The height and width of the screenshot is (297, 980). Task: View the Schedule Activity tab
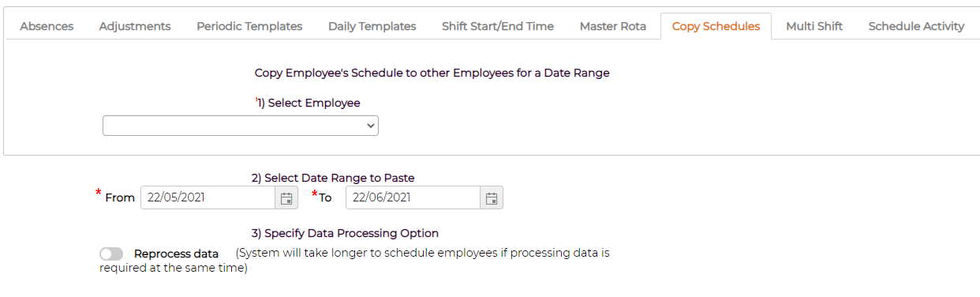[916, 26]
